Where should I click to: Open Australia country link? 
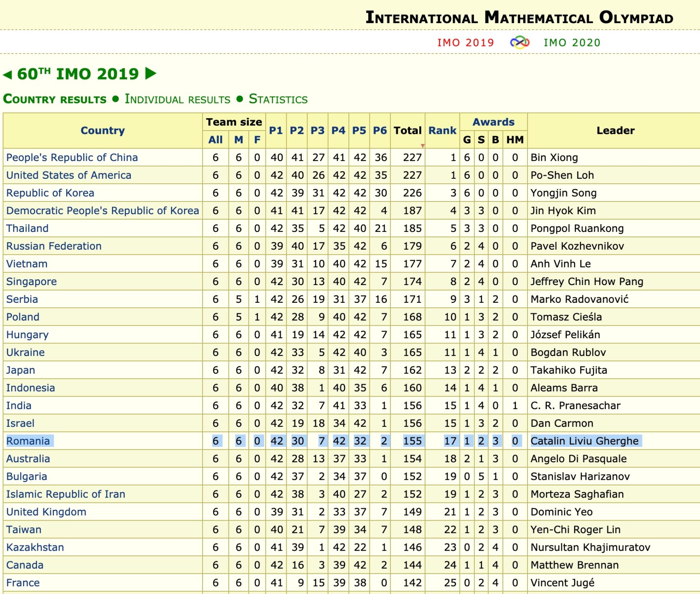(28, 458)
